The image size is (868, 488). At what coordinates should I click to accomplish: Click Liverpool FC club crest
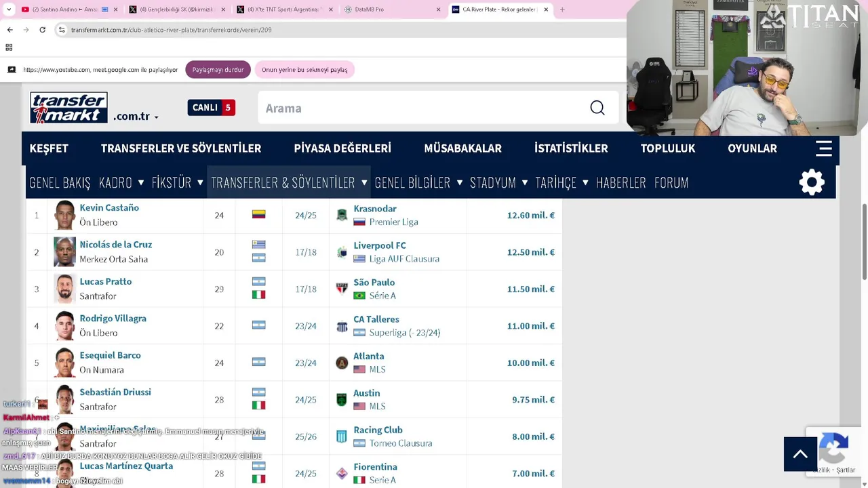342,252
